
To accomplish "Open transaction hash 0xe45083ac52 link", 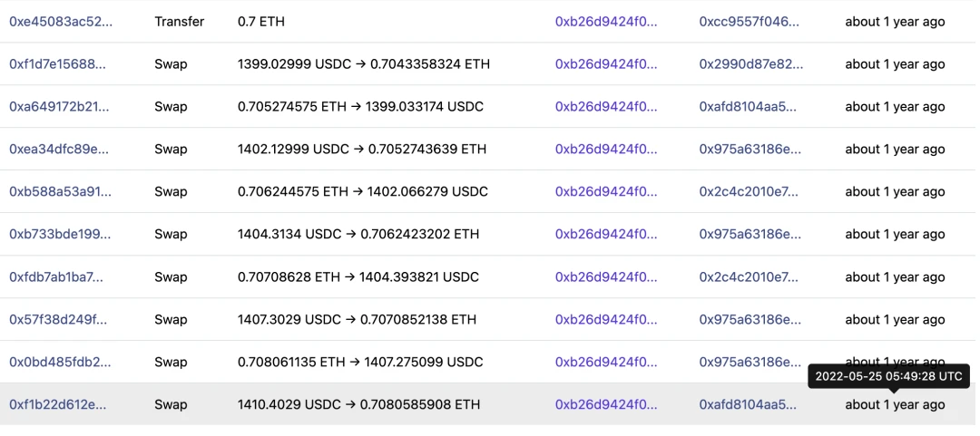I will [x=61, y=22].
